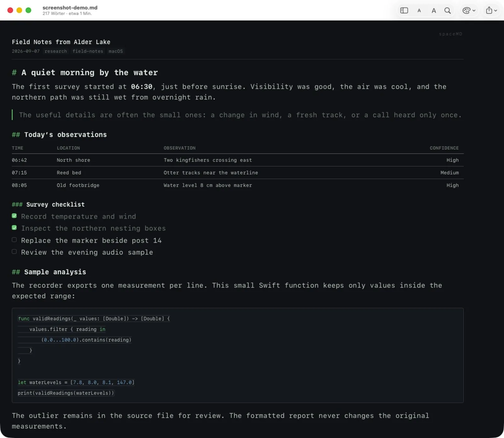Click the macOS tag
The image size is (504, 438).
click(116, 51)
